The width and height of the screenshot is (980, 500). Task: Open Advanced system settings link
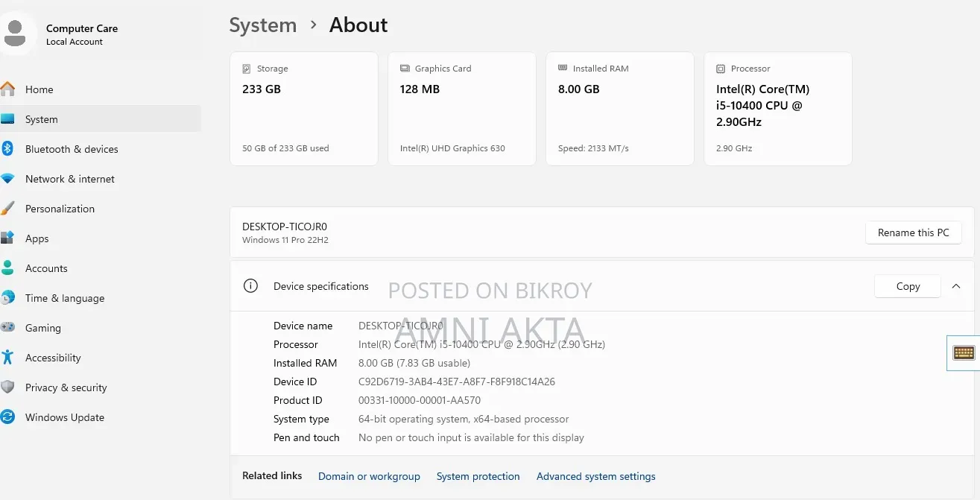(x=596, y=476)
